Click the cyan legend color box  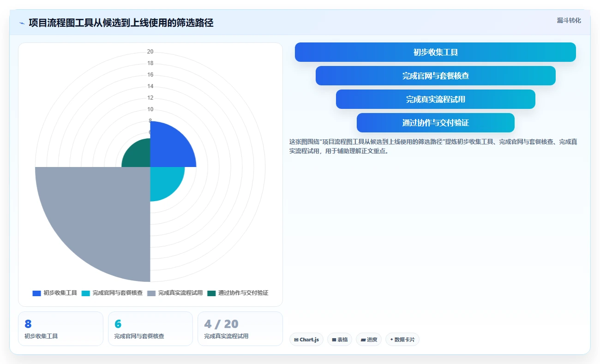[x=86, y=293]
